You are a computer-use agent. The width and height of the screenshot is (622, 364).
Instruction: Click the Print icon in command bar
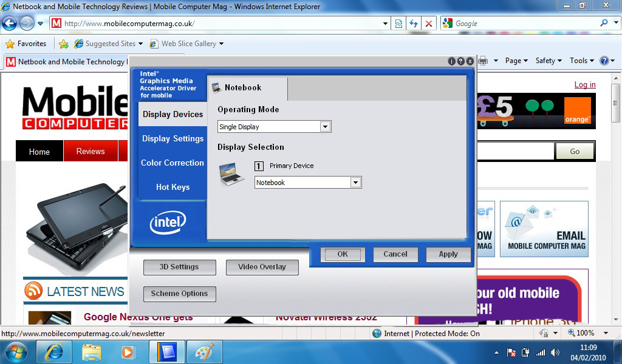483,61
